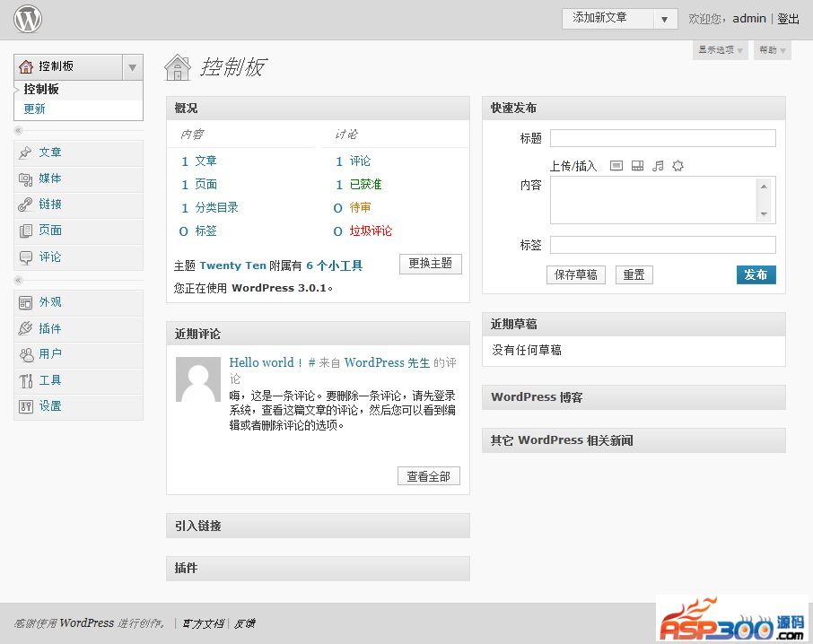Open the admin profile link
Image resolution: width=813 pixels, height=644 pixels.
(x=749, y=19)
